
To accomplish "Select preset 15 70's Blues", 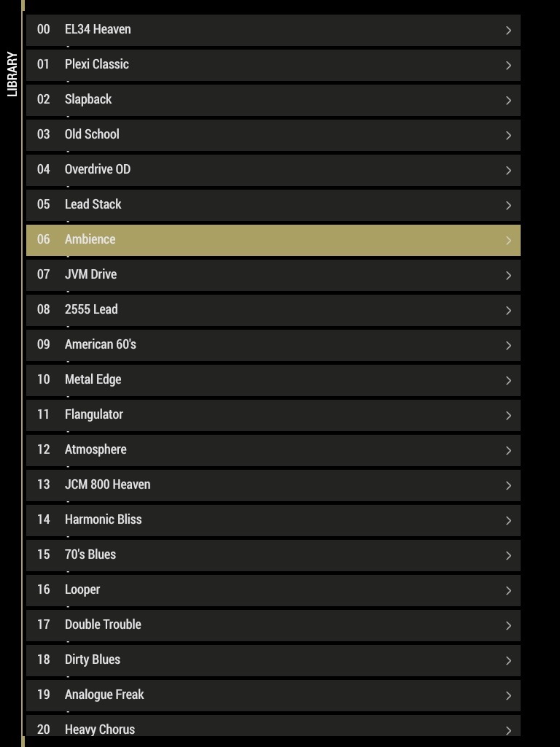I will click(x=273, y=555).
